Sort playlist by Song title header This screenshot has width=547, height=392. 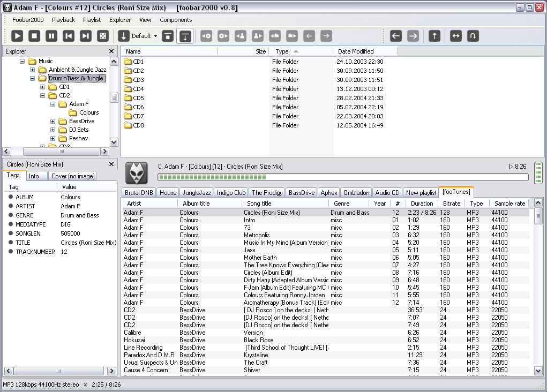pyautogui.click(x=286, y=203)
